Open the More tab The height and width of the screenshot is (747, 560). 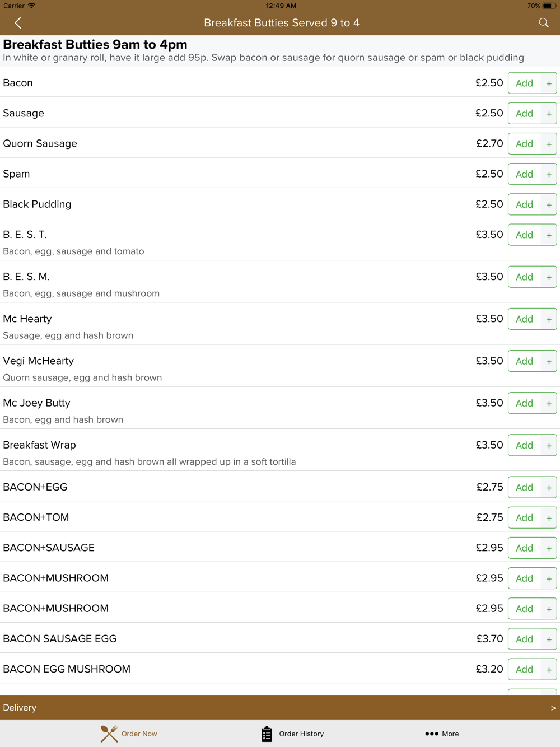click(x=442, y=734)
